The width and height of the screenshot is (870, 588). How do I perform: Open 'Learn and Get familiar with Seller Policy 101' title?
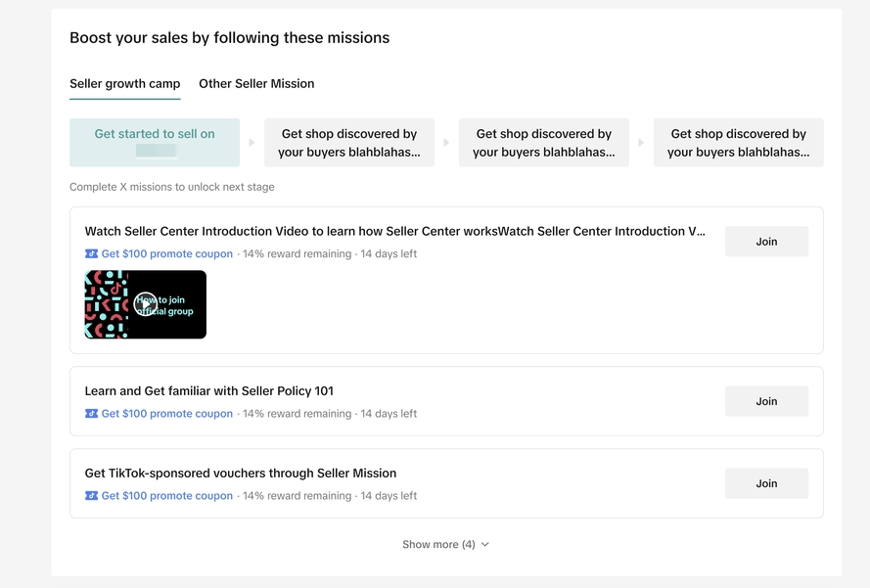point(209,391)
